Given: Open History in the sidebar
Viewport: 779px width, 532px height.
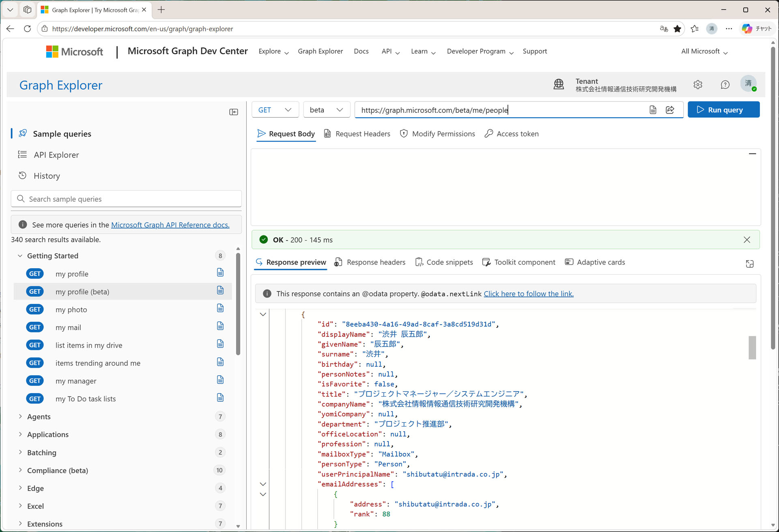Looking at the screenshot, I should 47,176.
